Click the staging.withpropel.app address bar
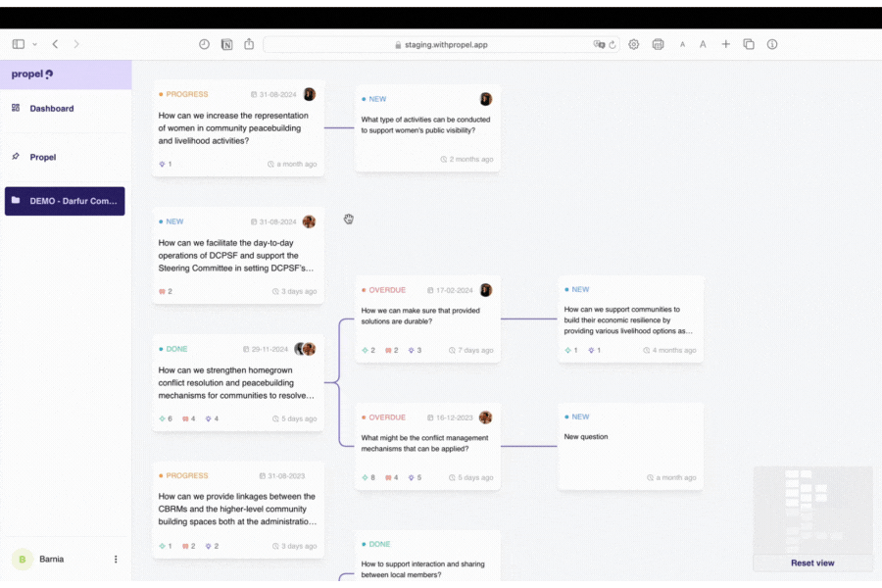The height and width of the screenshot is (588, 882). [x=441, y=43]
